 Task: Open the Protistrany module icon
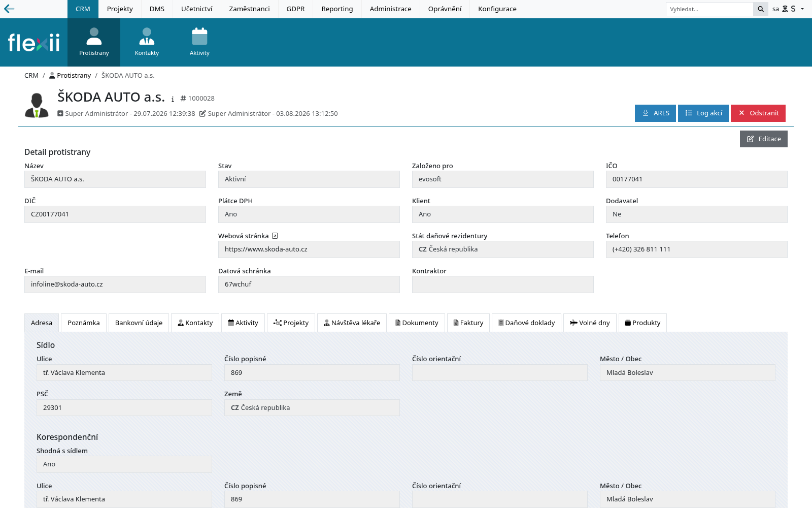[94, 42]
